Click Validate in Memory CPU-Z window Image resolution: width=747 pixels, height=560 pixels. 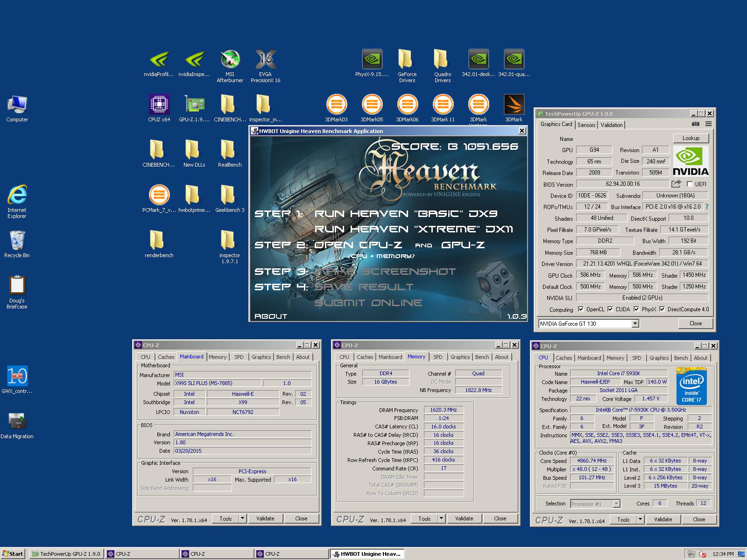click(x=464, y=518)
